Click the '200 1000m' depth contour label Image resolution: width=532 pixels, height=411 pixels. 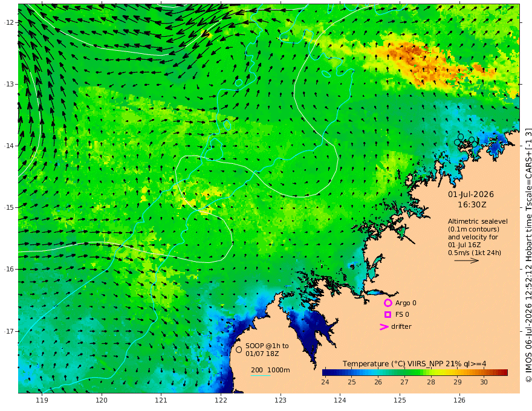pyautogui.click(x=270, y=370)
